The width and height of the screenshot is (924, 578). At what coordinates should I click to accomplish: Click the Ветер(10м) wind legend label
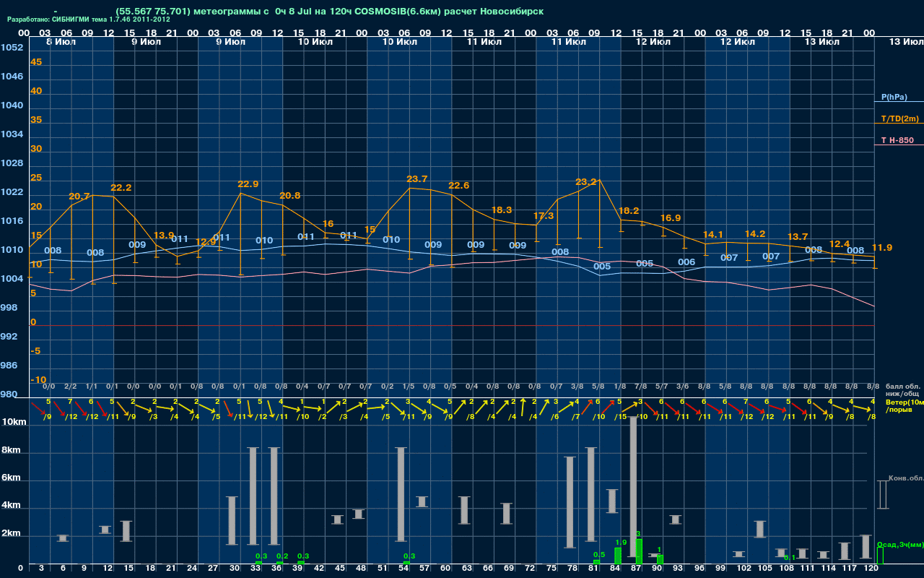[906, 402]
